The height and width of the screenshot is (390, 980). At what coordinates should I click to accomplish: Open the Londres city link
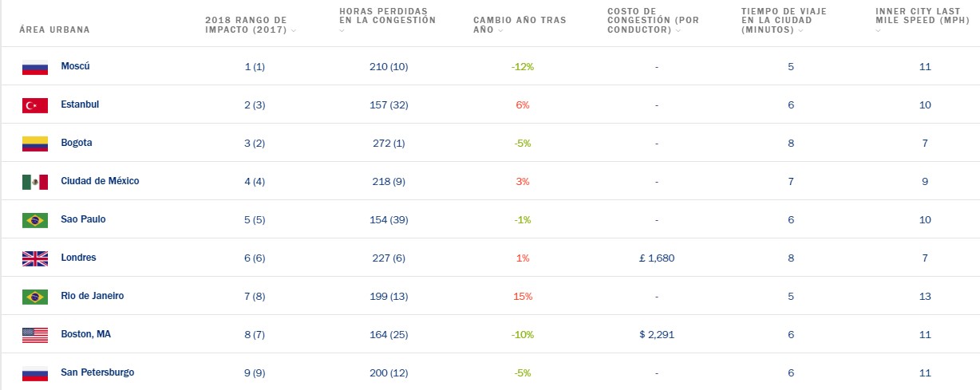[x=78, y=258]
